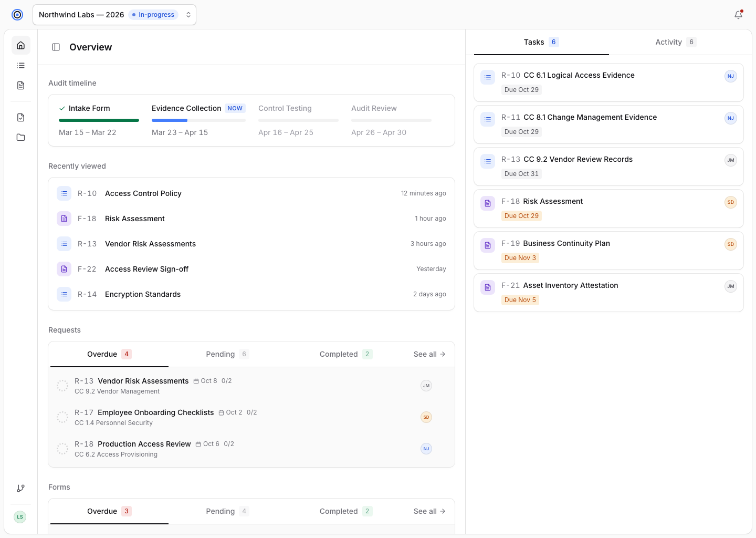Viewport: 756px width, 538px height.
Task: Open Access Review Sign-off
Action: pyautogui.click(x=251, y=269)
